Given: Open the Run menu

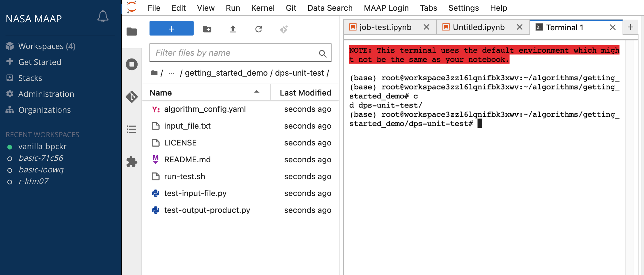Looking at the screenshot, I should 233,8.
